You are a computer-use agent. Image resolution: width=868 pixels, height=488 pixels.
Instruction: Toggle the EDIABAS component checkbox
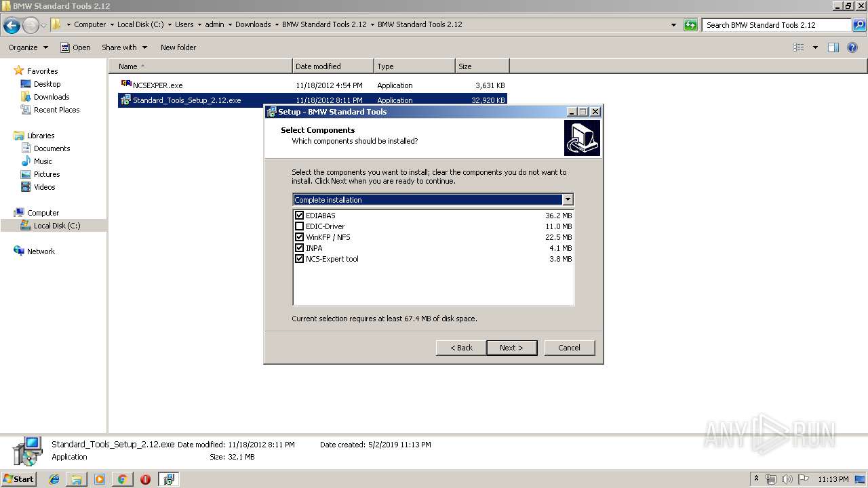[299, 216]
